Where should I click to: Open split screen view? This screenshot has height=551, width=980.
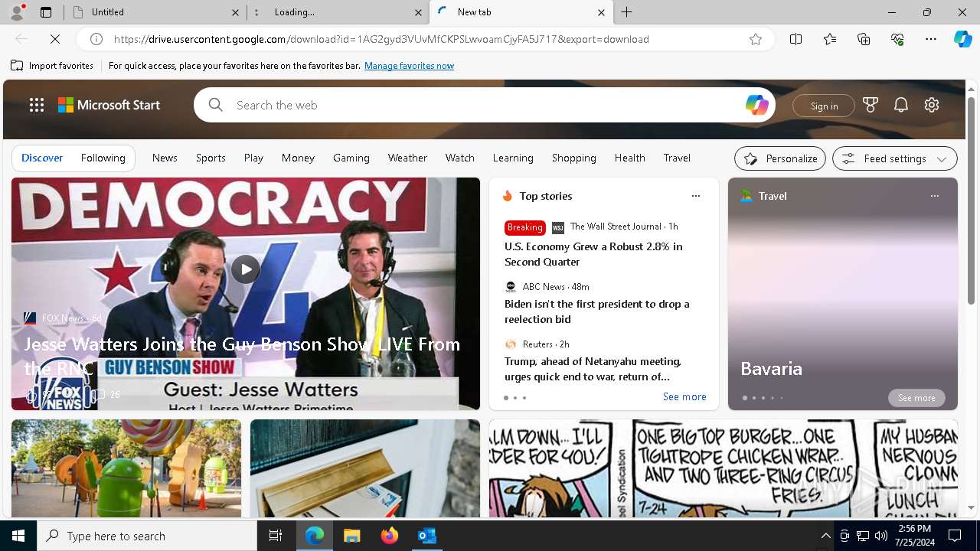pos(795,39)
